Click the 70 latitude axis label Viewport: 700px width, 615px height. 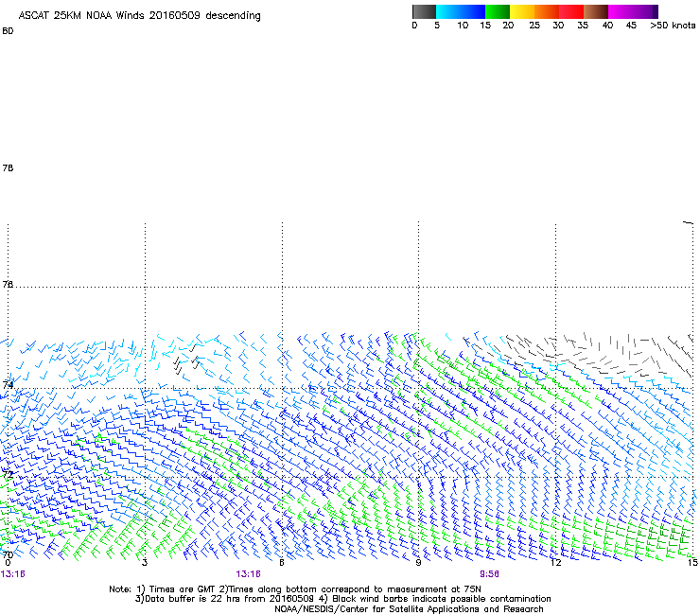(8, 555)
